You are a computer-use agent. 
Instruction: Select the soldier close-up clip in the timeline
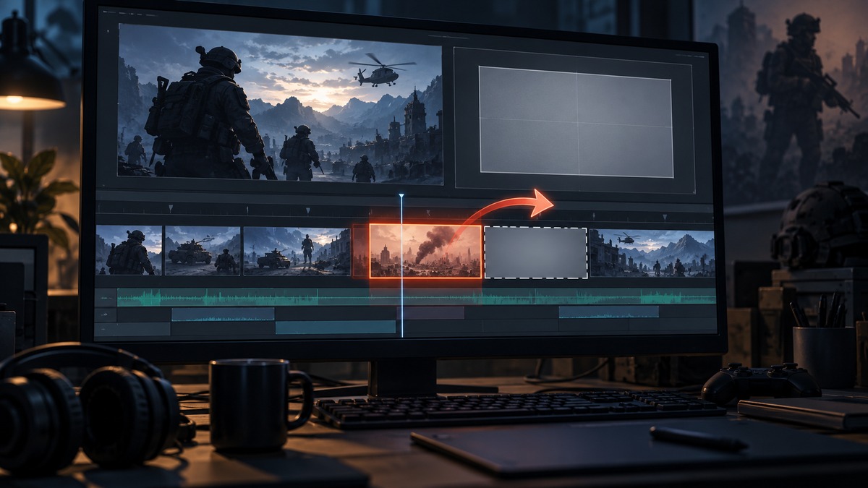[x=129, y=251]
